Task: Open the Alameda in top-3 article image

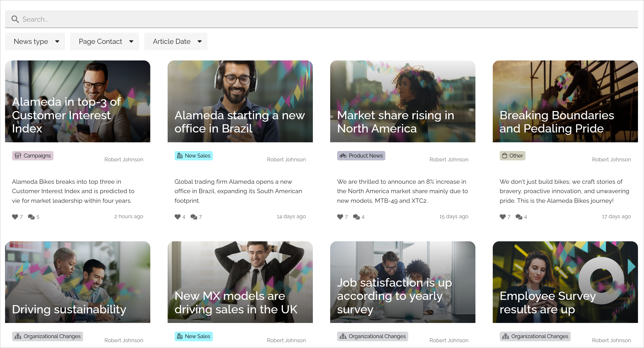Action: click(x=78, y=101)
